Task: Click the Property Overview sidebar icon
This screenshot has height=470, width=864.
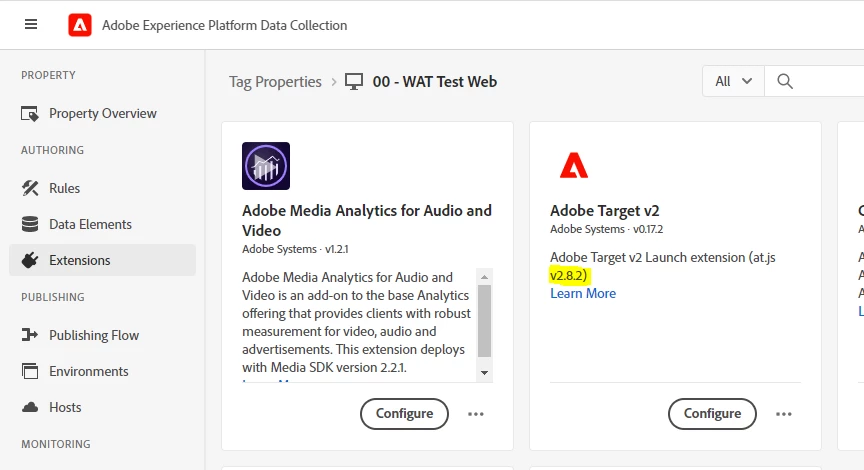Action: tap(30, 114)
